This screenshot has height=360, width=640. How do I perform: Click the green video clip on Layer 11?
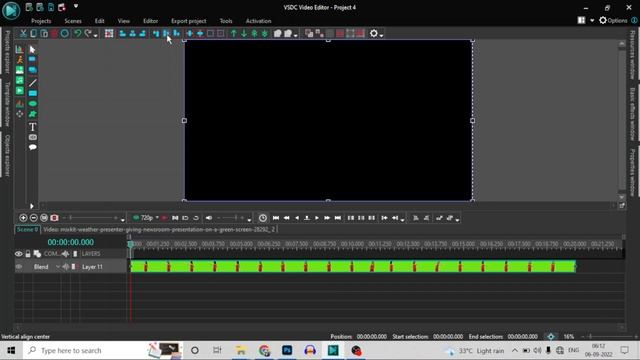(x=353, y=267)
